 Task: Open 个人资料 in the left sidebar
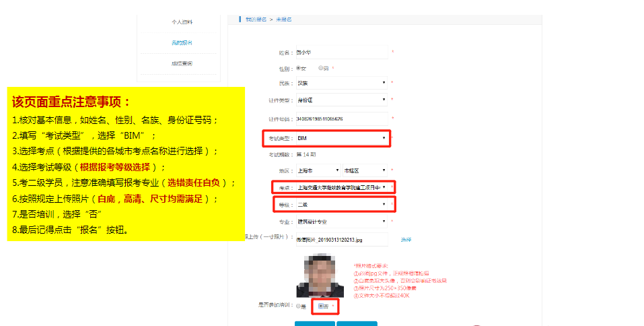(182, 22)
